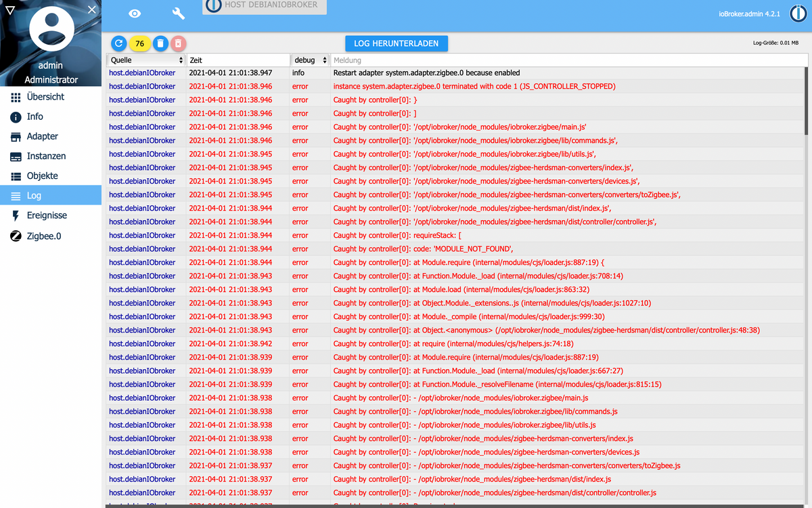Viewport: 812px width, 508px height.
Task: Click message with quoted zigbee-herdsman-converters/devices.js',
Action: point(486,181)
